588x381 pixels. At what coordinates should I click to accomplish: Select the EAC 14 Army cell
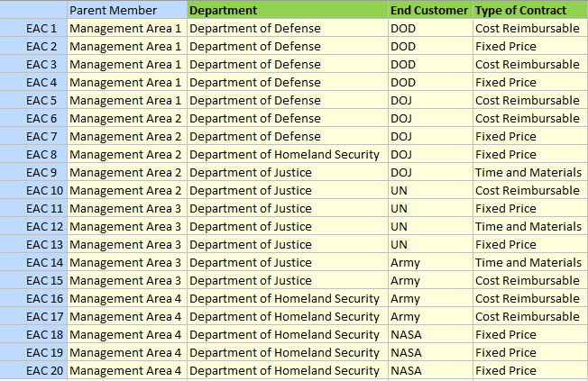coord(430,262)
